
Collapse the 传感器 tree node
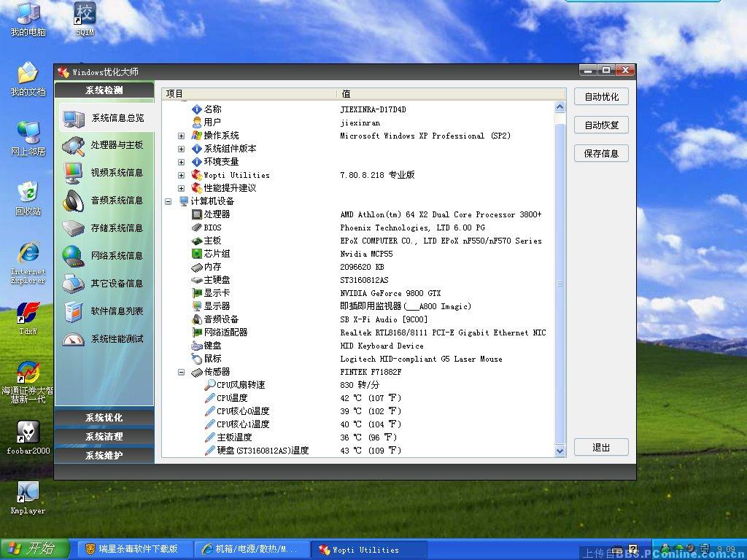[181, 372]
